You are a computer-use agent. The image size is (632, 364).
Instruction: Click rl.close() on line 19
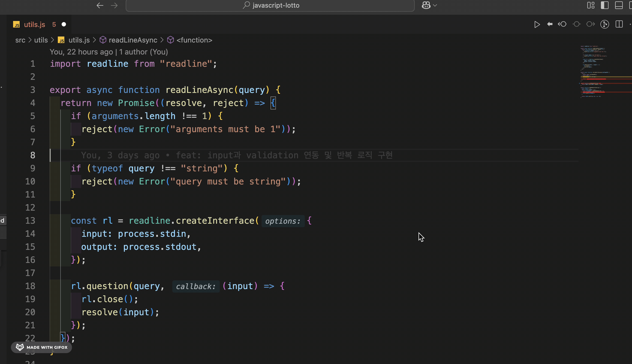107,299
